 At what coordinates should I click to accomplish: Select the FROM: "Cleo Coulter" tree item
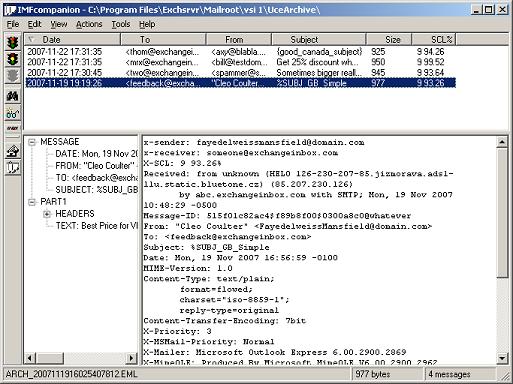coord(96,166)
